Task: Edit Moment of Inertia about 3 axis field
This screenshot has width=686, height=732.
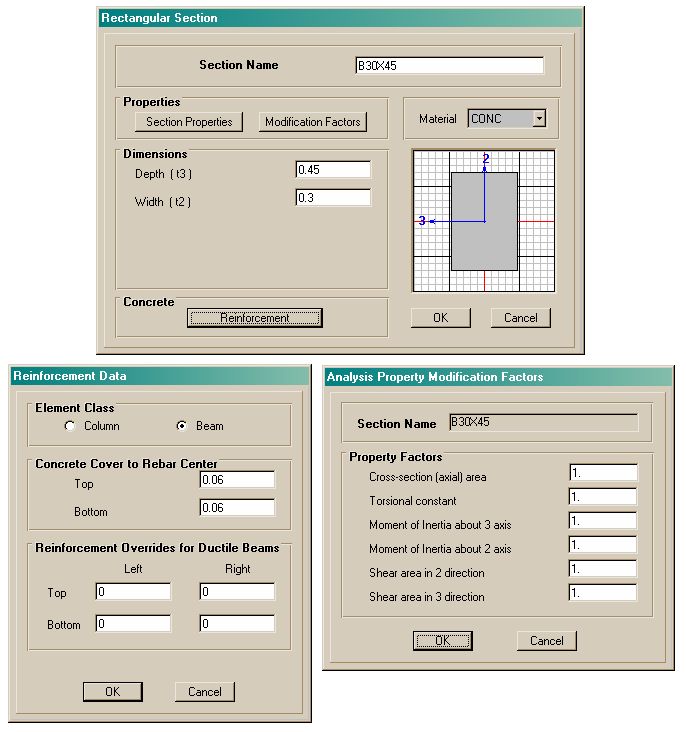Action: tap(603, 521)
